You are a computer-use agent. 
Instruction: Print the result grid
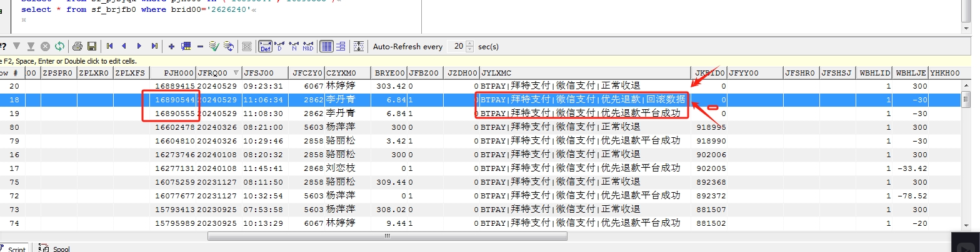point(77,46)
